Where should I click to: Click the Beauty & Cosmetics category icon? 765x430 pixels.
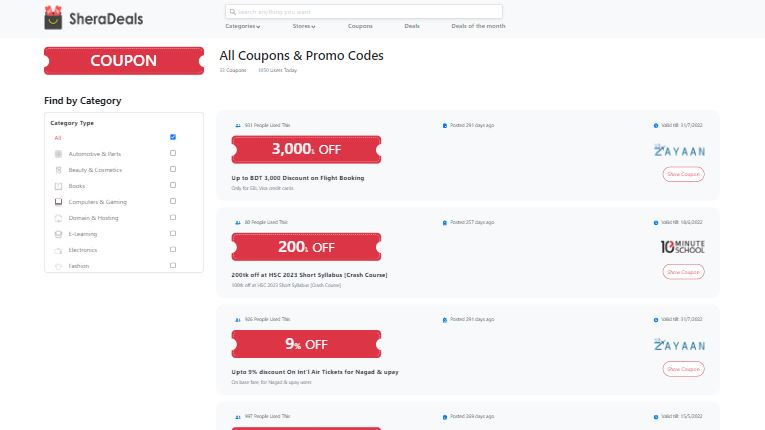pos(58,170)
